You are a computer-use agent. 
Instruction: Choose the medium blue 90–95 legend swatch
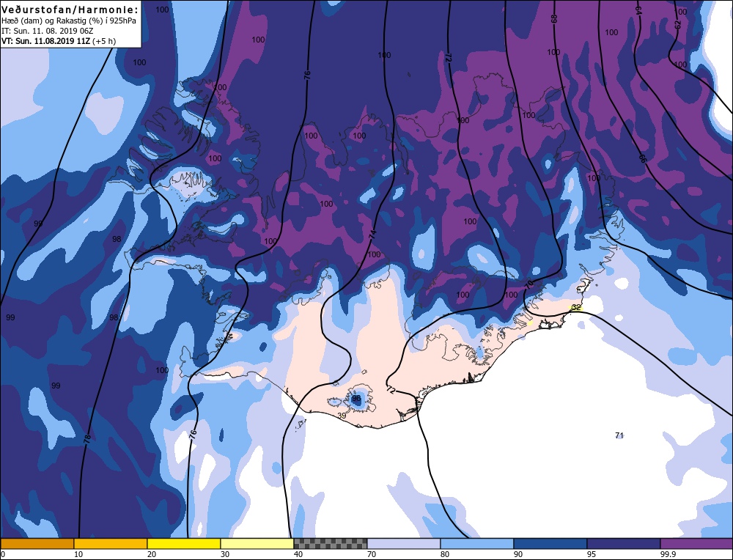(x=550, y=543)
